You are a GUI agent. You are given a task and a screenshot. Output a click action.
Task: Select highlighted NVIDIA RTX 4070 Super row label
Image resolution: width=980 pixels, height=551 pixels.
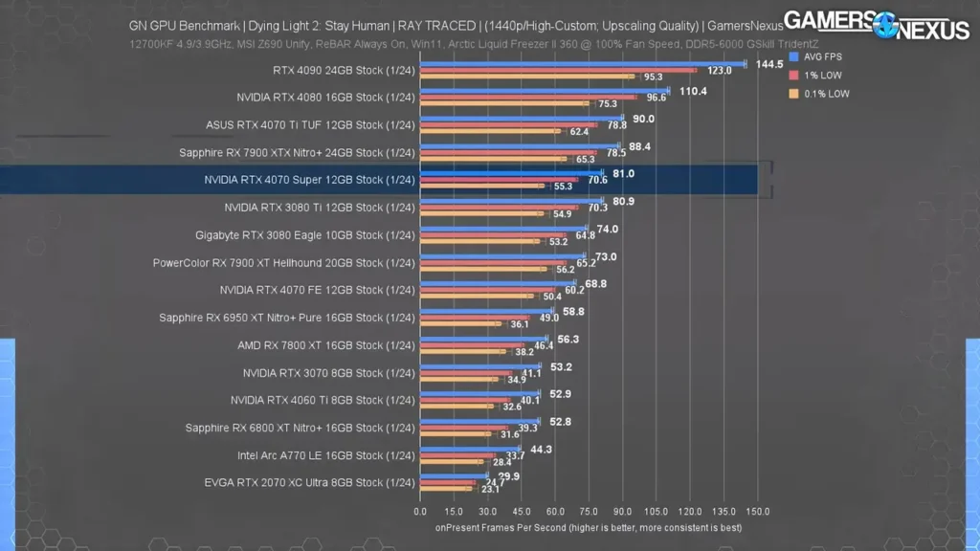pyautogui.click(x=309, y=180)
